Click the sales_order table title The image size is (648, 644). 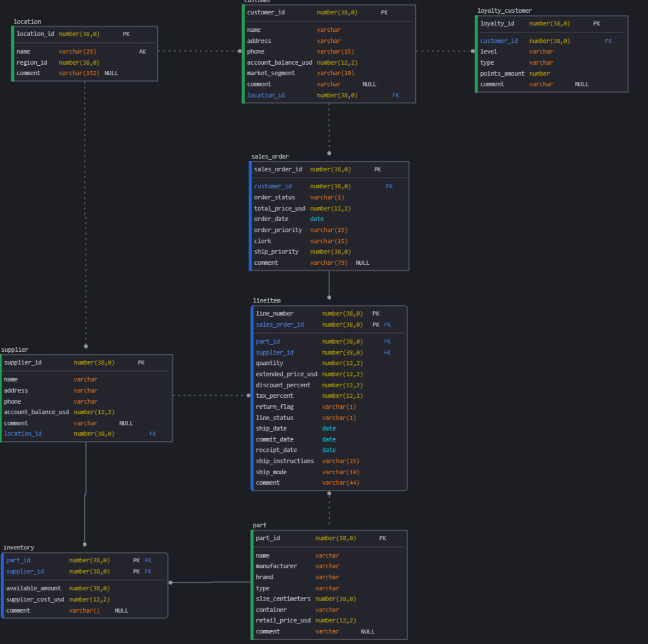click(270, 156)
